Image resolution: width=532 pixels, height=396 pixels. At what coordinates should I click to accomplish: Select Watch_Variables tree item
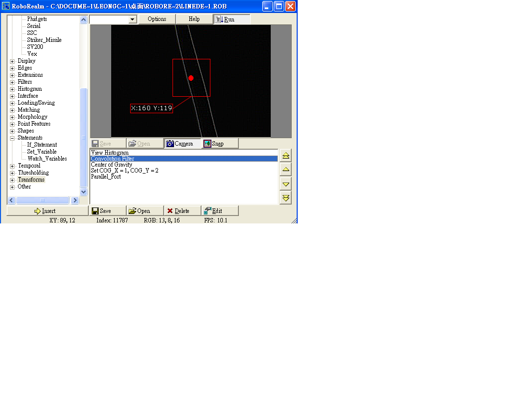[x=47, y=159]
